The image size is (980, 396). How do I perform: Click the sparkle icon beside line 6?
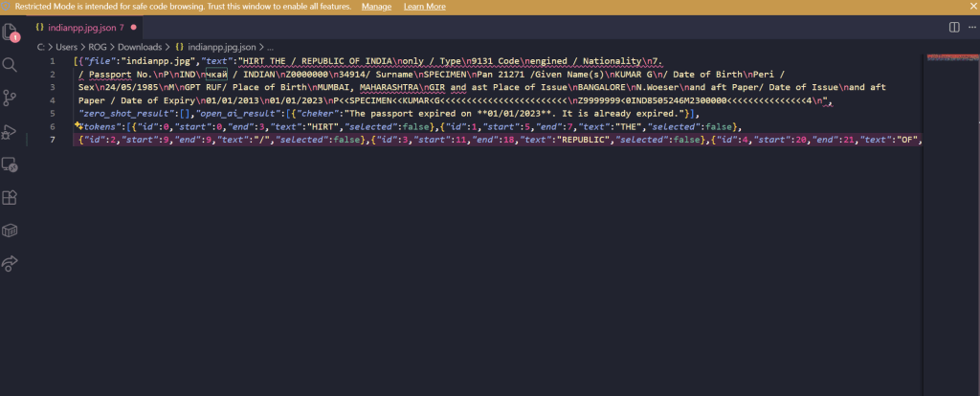click(x=78, y=126)
